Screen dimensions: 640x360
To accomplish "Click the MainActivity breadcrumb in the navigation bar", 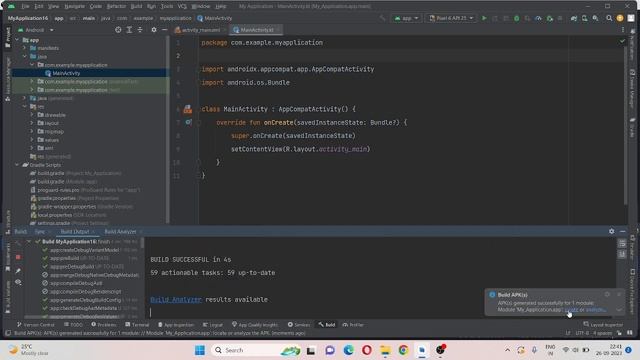I will point(215,18).
